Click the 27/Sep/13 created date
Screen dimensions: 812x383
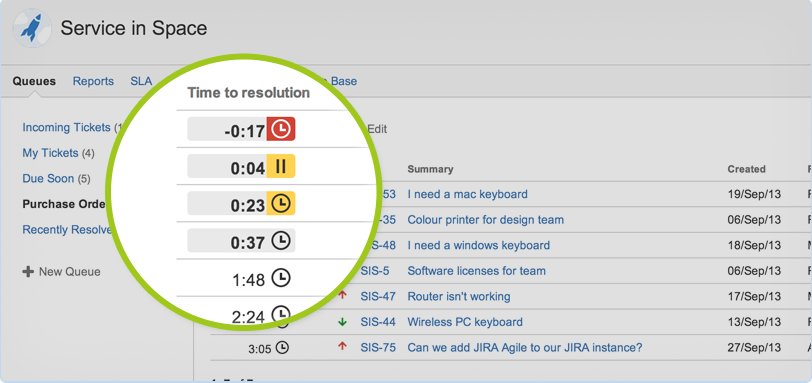pos(754,348)
